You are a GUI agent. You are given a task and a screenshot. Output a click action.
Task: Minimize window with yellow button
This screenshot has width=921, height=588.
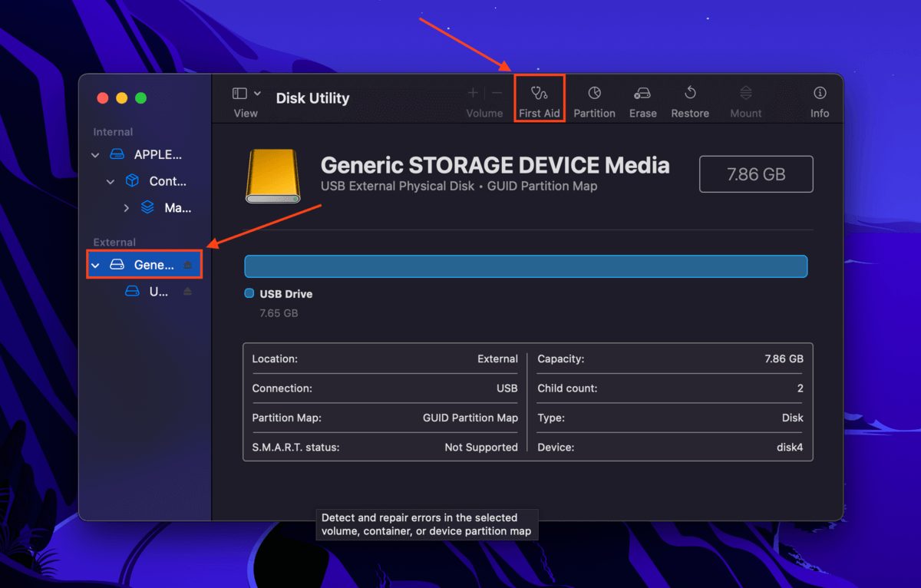[x=121, y=98]
